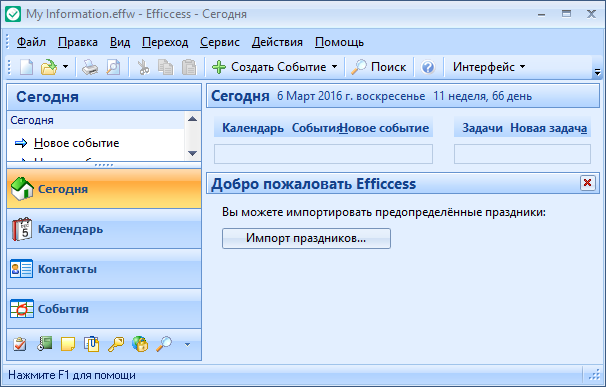Click Задачи link in Today pane
This screenshot has width=606, height=387.
(x=482, y=128)
